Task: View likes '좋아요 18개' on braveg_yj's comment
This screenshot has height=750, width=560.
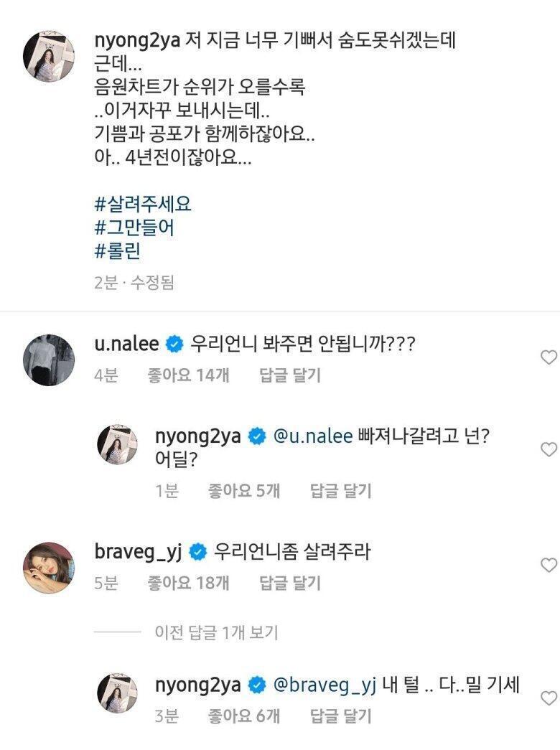Action: (189, 583)
